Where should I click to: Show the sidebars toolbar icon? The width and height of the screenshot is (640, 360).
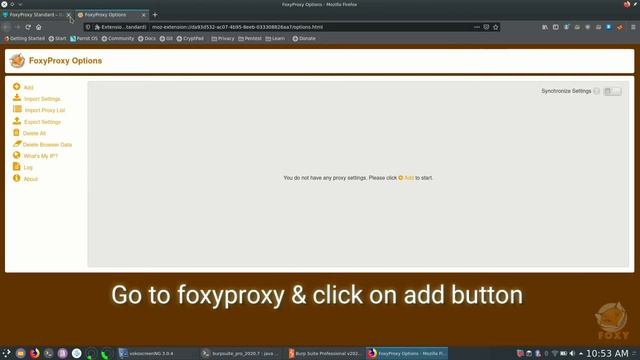pyautogui.click(x=556, y=27)
